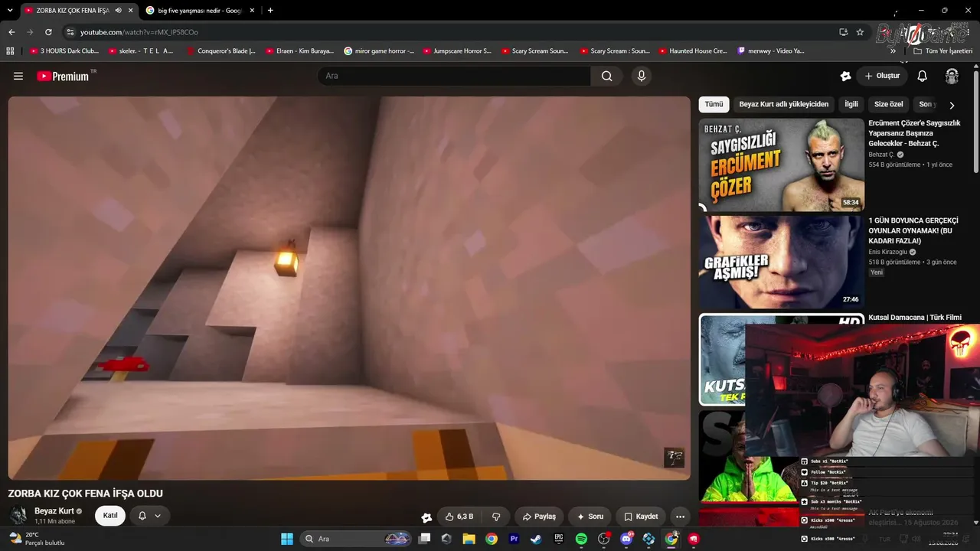Open Discord from the taskbar
The width and height of the screenshot is (980, 551).
pos(626,539)
